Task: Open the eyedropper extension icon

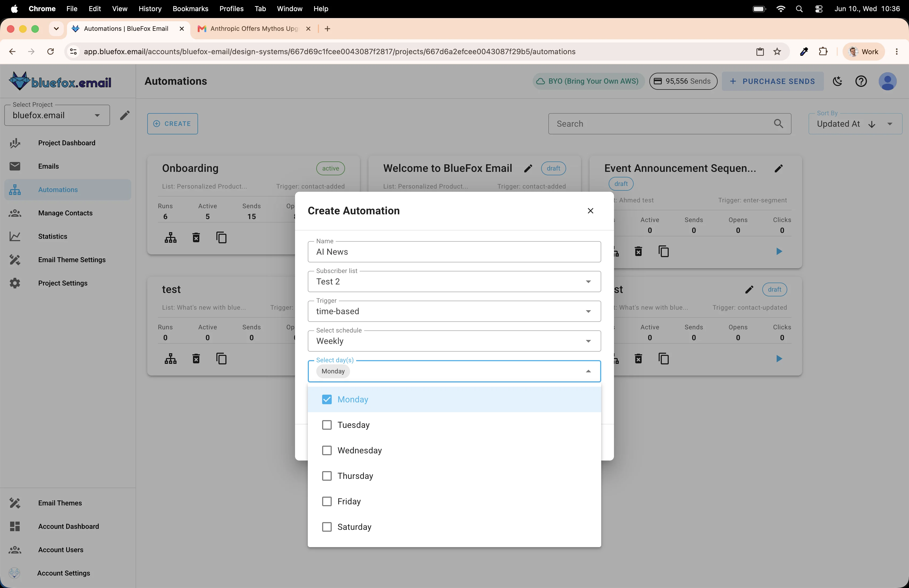Action: coord(803,52)
